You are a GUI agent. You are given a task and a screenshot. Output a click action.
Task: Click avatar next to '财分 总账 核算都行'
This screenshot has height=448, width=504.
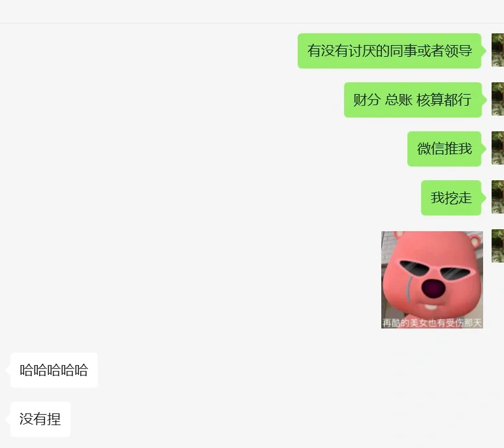point(498,99)
